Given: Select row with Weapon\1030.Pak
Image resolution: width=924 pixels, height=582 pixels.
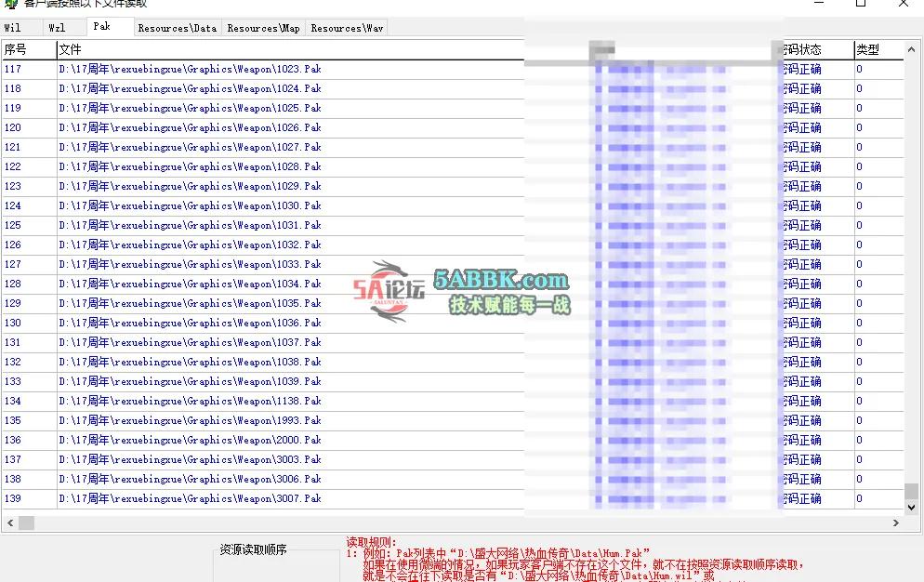Looking at the screenshot, I should pos(453,205).
